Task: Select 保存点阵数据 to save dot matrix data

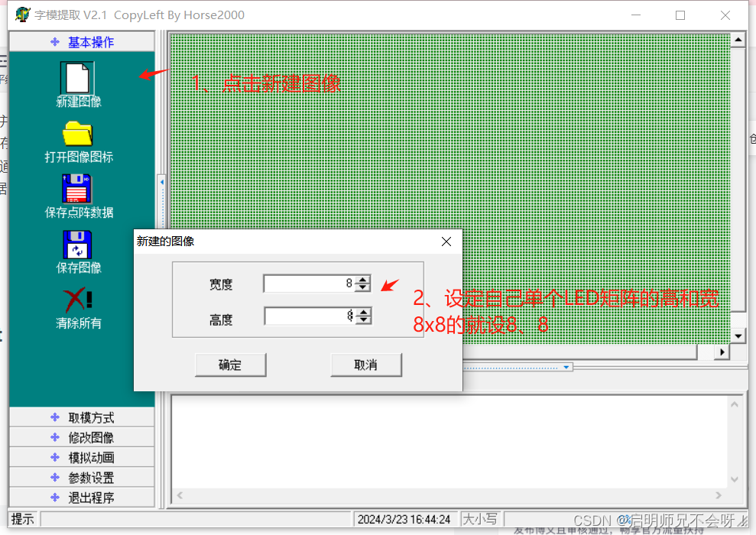Action: click(x=76, y=190)
